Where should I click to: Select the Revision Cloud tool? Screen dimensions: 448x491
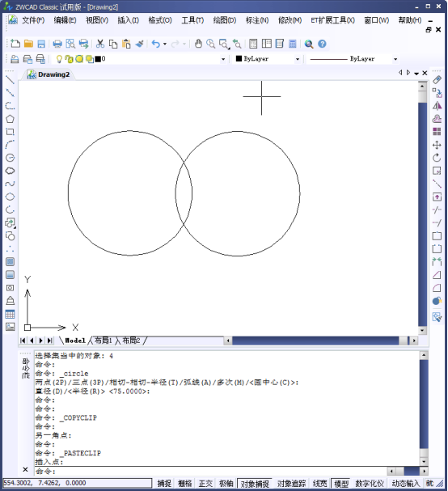10,171
